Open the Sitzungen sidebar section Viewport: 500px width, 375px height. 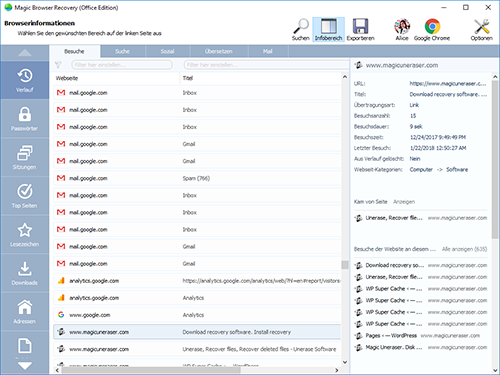[25, 157]
